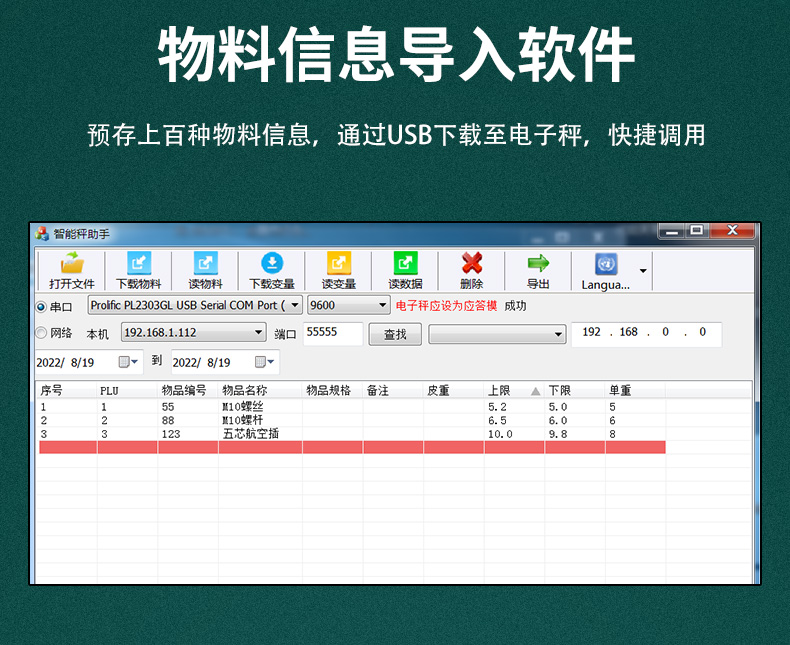Click the 读变量 read variables icon
Image resolution: width=790 pixels, height=645 pixels.
(x=339, y=263)
